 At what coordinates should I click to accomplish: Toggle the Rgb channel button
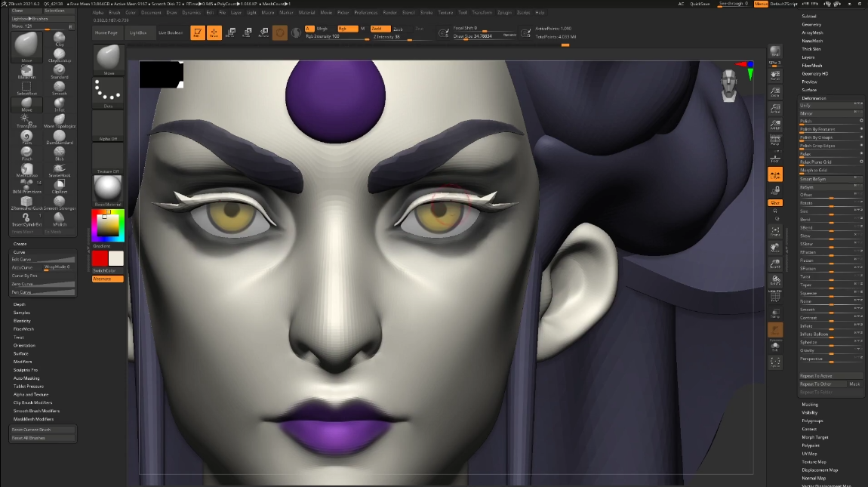tap(347, 29)
